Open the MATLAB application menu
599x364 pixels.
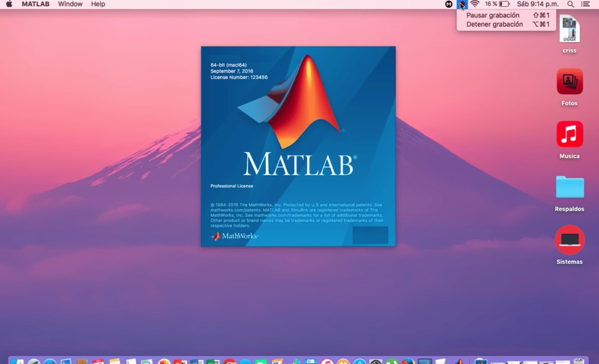pos(35,4)
